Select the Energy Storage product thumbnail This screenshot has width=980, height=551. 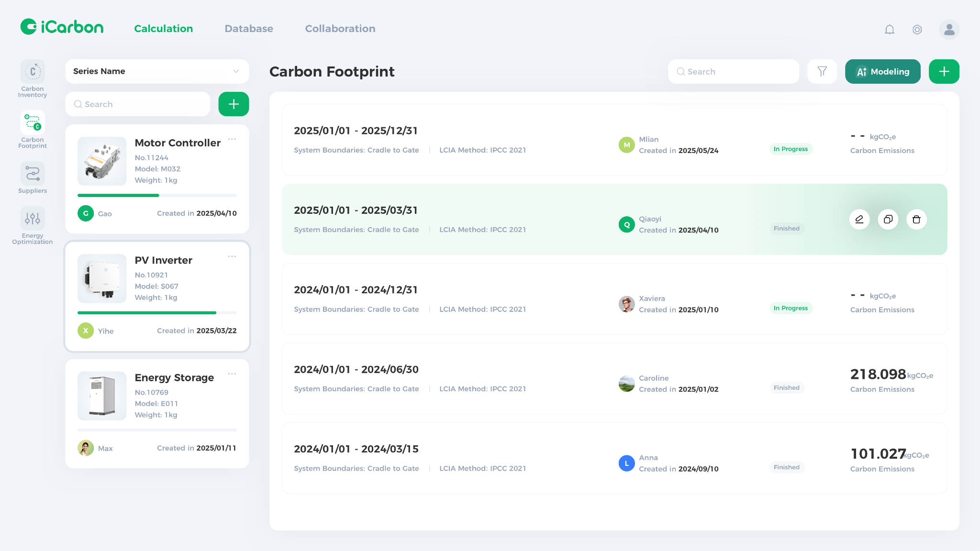(102, 396)
